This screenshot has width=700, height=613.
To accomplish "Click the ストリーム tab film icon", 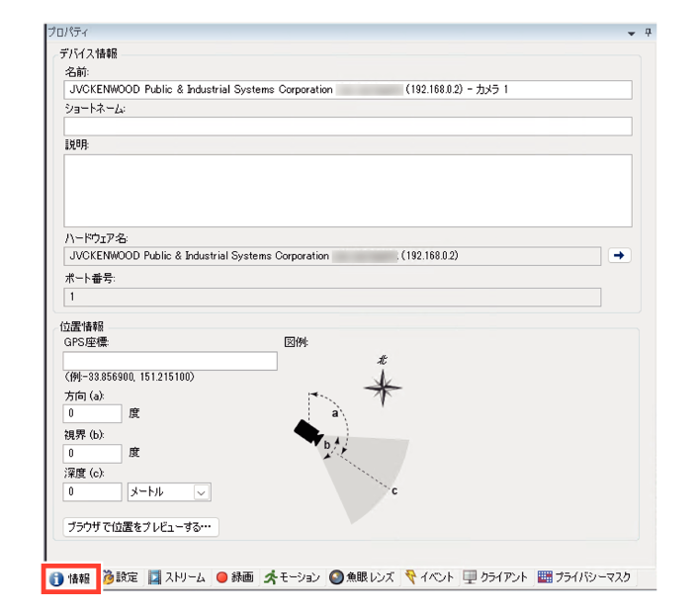I will (154, 577).
